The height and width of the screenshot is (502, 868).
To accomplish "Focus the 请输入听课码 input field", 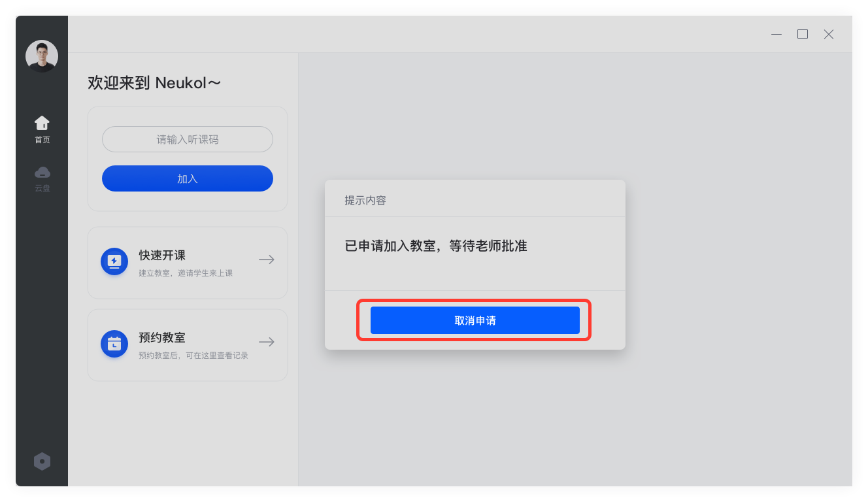I will [188, 139].
